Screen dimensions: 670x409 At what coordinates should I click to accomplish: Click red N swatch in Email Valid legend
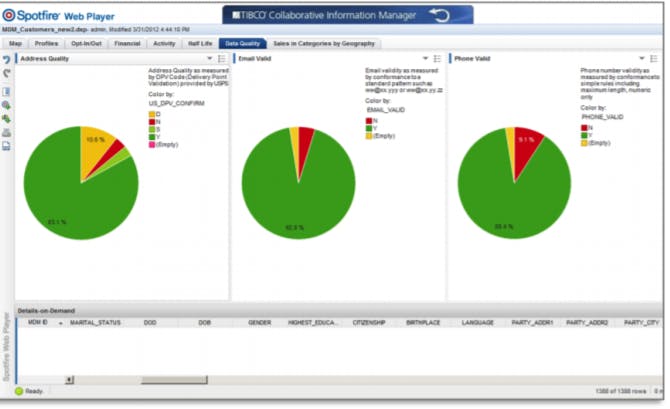[x=369, y=121]
